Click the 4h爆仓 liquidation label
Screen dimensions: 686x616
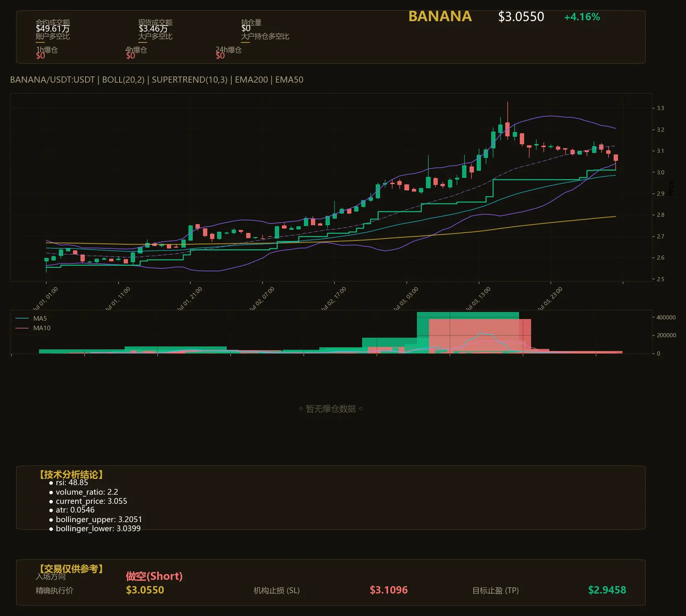coord(136,50)
